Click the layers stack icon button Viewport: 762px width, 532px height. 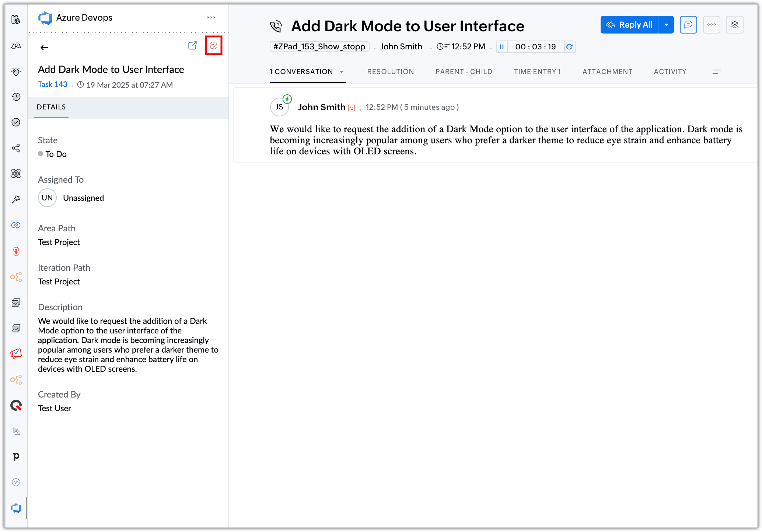734,25
